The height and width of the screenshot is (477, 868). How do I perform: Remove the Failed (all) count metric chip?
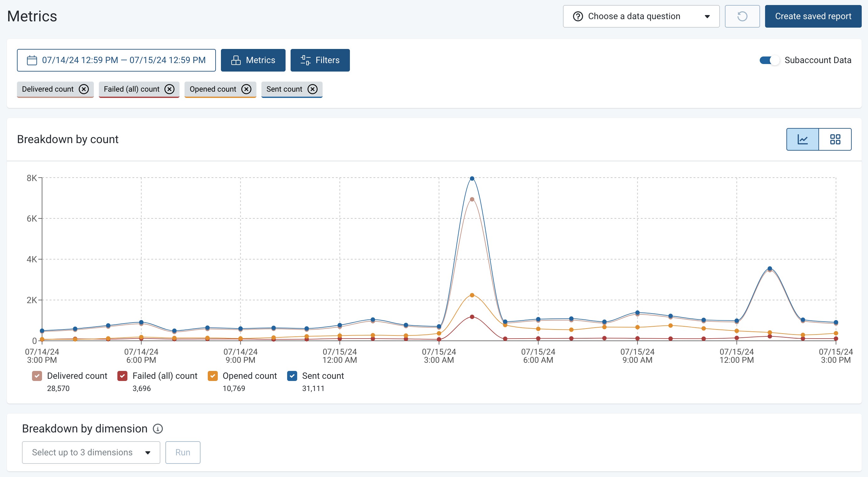click(x=169, y=89)
